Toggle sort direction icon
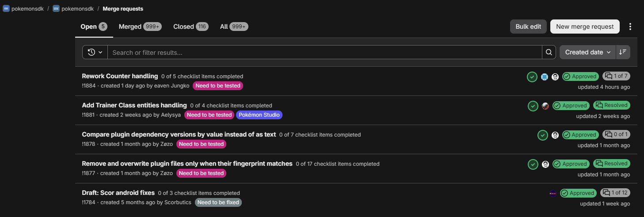This screenshot has height=217, width=644. [623, 52]
